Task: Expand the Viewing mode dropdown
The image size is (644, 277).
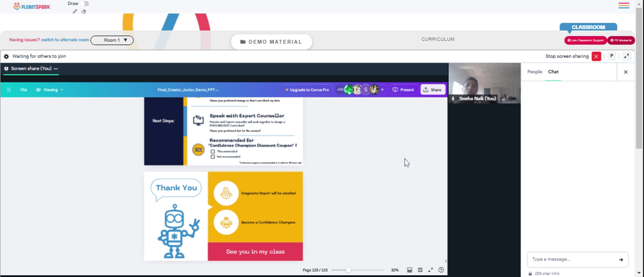Action: click(50, 90)
